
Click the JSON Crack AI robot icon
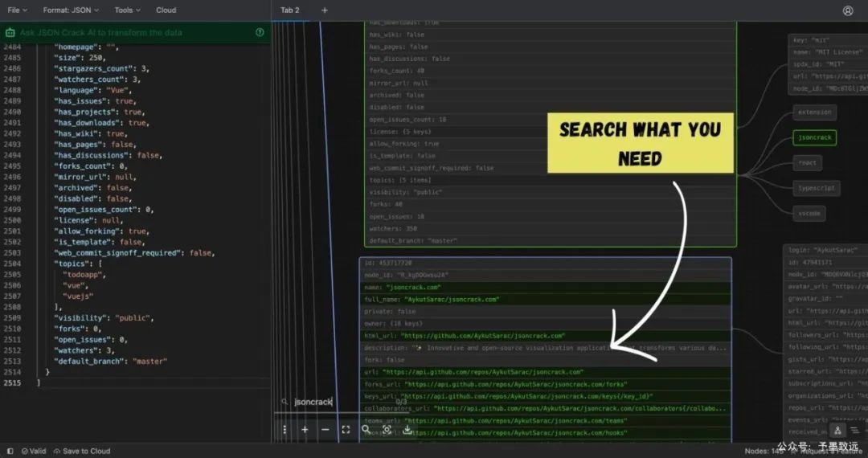(x=10, y=33)
